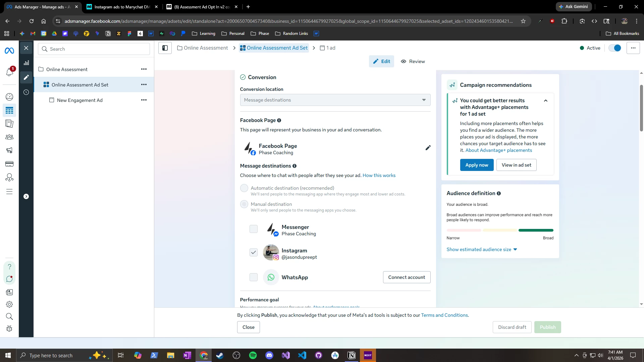Open the Conversion location dropdown

tap(335, 100)
